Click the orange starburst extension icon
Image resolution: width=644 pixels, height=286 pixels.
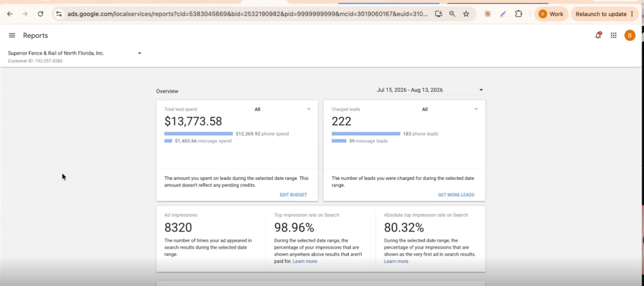pyautogui.click(x=487, y=14)
